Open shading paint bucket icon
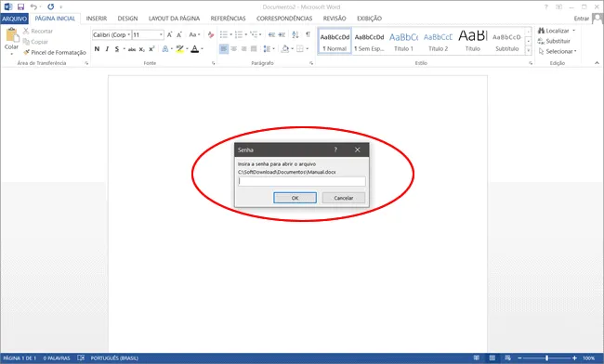The image size is (604, 364). pos(285,49)
